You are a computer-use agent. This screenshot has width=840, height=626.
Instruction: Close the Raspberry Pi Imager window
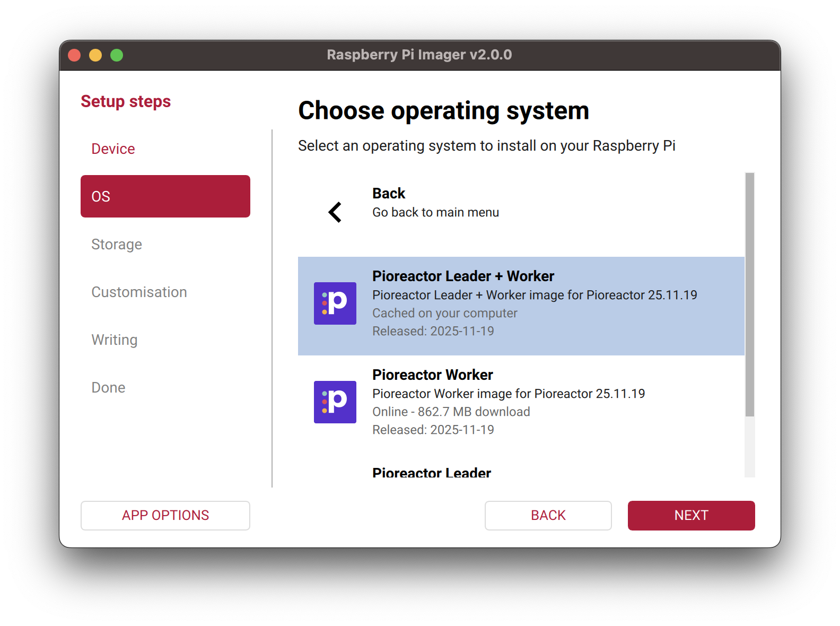coord(74,55)
